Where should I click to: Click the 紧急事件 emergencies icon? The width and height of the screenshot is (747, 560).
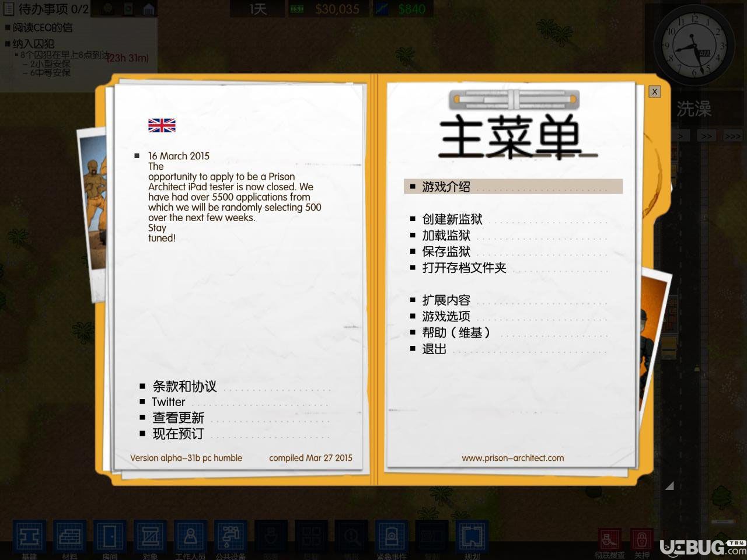tap(392, 537)
